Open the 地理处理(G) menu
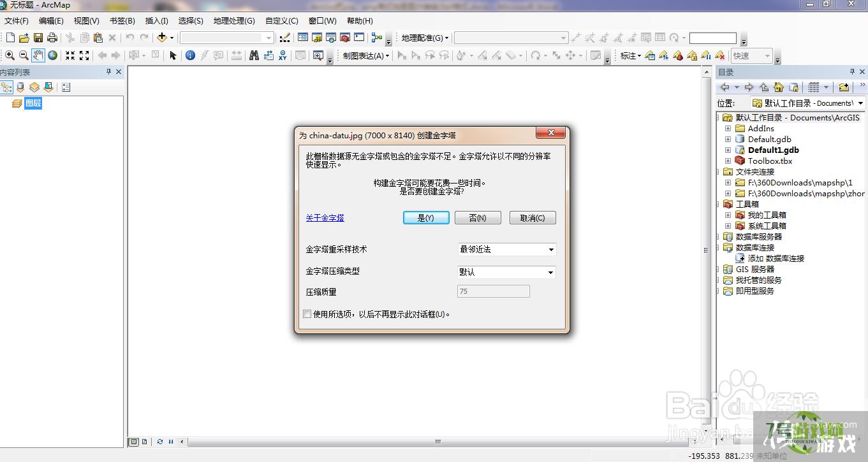The height and width of the screenshot is (462, 868). (234, 21)
